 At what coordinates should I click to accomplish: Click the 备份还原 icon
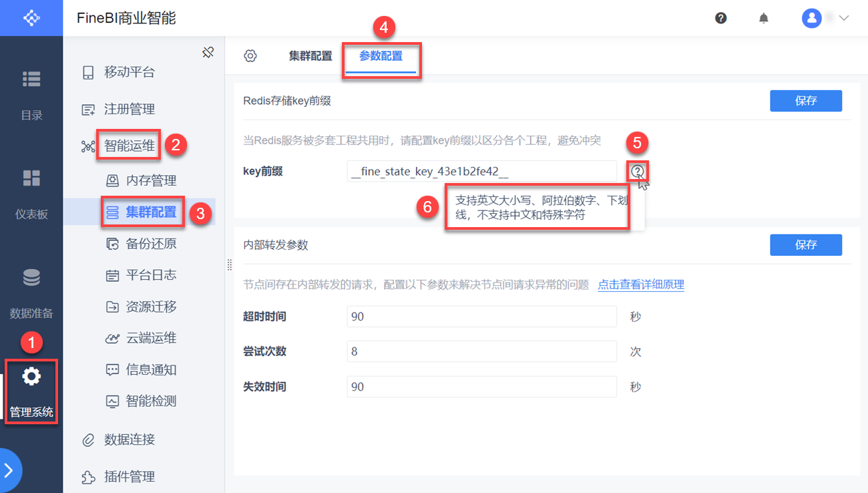pyautogui.click(x=113, y=244)
